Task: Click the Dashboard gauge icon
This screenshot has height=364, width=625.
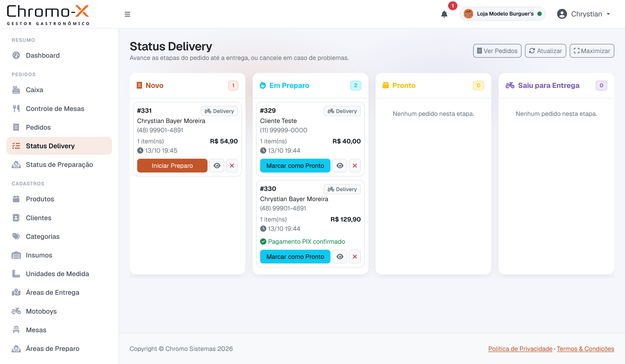Action: [x=16, y=55]
